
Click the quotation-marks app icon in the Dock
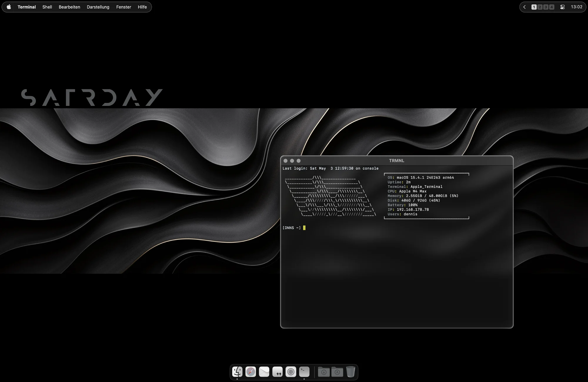[277, 372]
